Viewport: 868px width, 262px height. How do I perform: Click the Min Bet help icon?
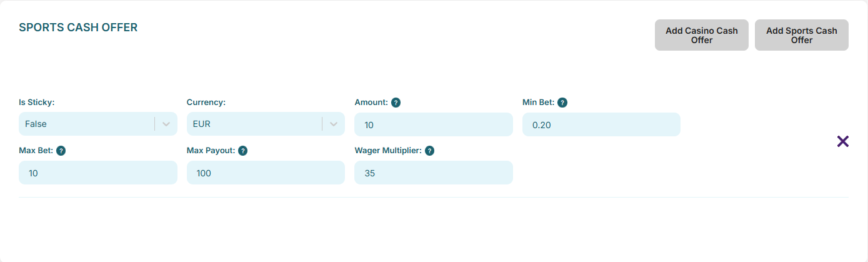562,103
